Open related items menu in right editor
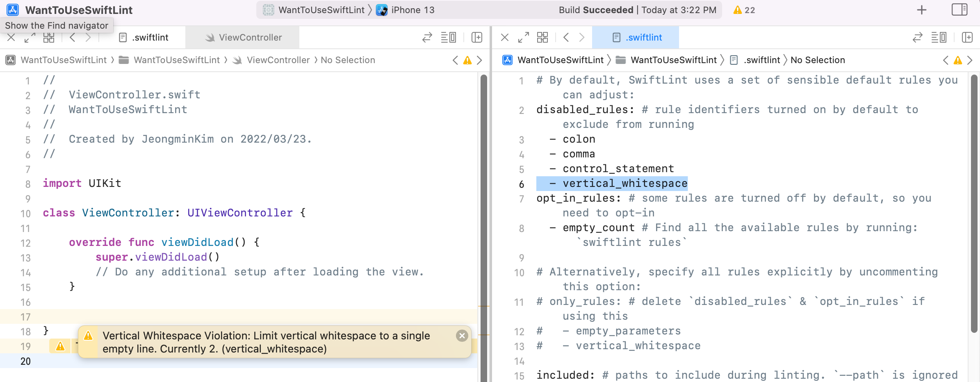 (542, 38)
